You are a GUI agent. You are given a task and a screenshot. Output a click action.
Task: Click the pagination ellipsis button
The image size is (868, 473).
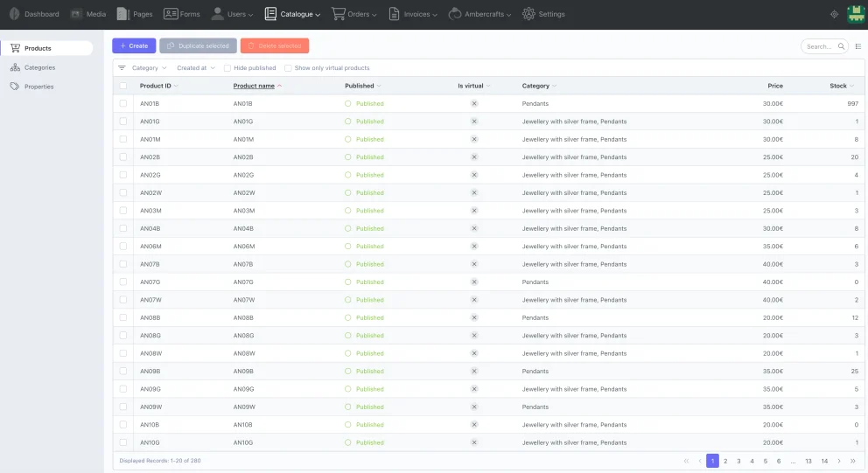794,461
